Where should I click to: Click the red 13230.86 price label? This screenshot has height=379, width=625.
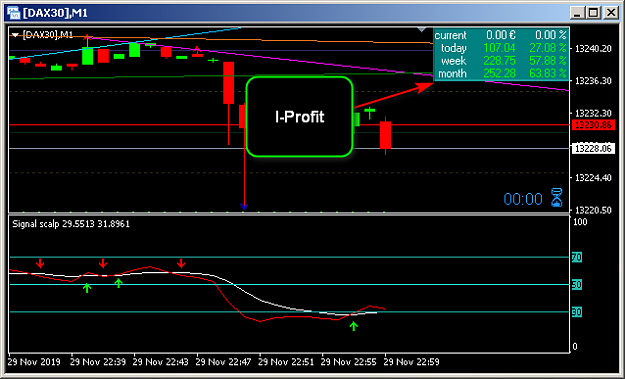point(593,125)
